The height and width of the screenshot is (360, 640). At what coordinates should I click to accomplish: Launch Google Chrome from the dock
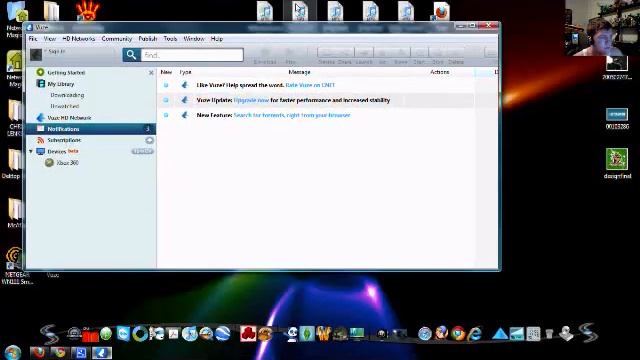458,334
